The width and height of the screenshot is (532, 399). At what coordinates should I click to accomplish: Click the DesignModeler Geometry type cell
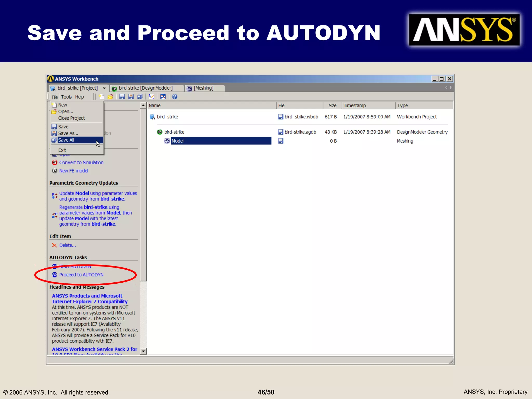(x=422, y=132)
